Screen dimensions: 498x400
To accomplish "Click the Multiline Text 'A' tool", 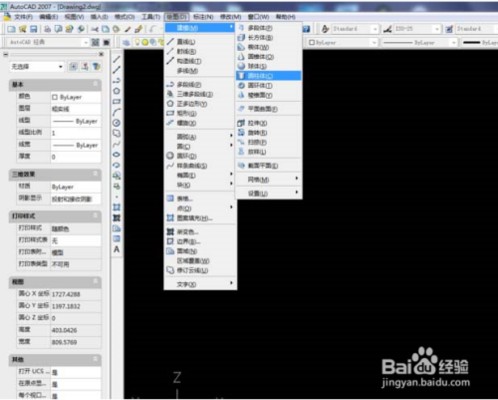I will [117, 249].
